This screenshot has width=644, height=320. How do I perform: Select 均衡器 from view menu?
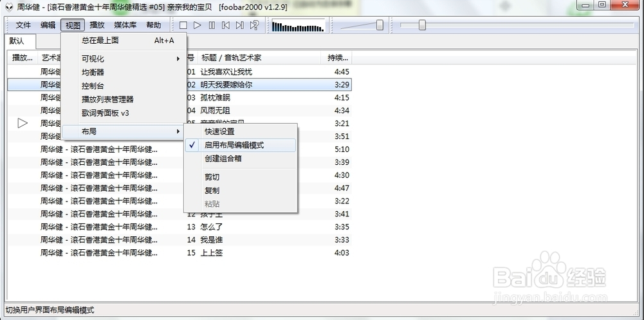pos(124,72)
